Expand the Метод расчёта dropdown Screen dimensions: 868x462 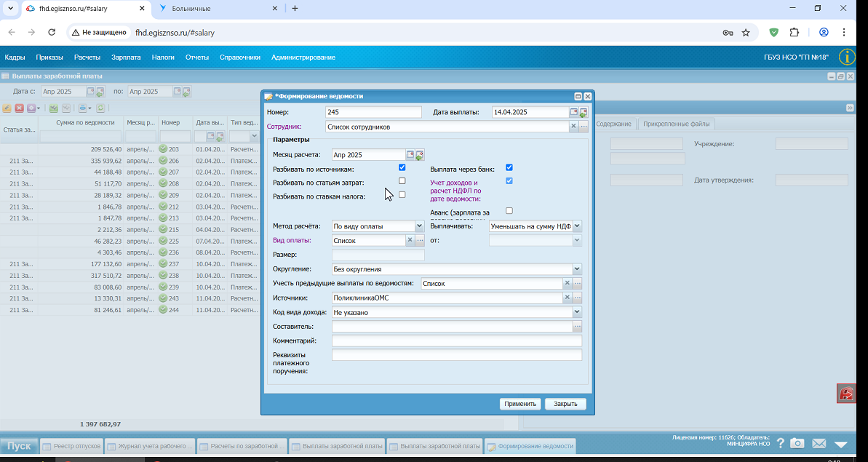419,226
